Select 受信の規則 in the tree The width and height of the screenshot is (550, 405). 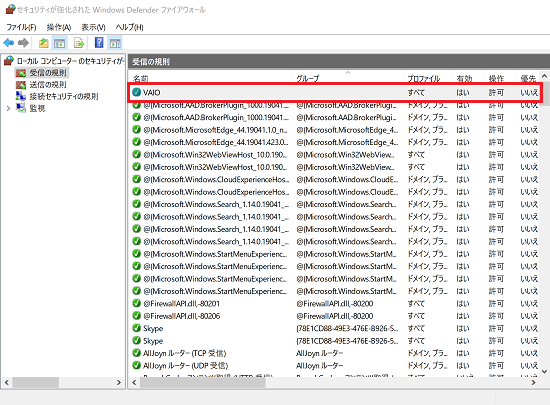(48, 73)
